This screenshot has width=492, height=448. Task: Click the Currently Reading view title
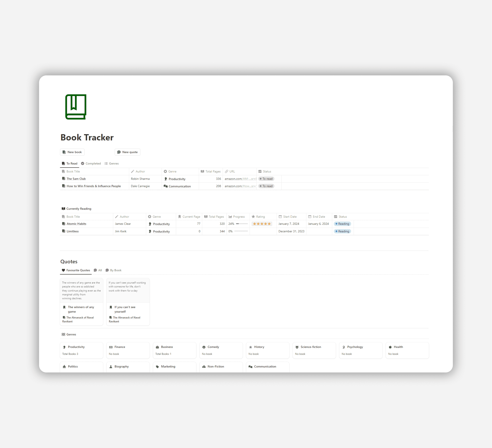pos(76,209)
